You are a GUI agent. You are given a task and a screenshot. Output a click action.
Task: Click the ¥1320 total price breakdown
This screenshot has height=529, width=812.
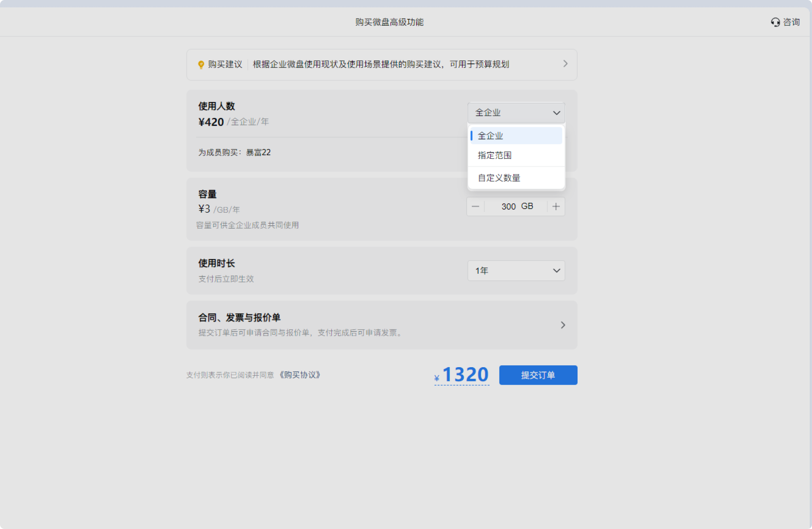click(462, 375)
